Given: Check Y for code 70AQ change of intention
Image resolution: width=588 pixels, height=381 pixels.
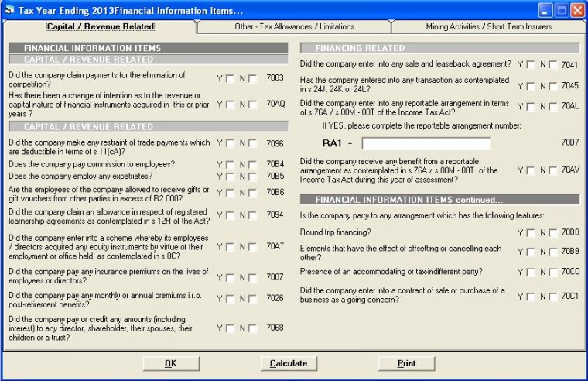Looking at the screenshot, I should (231, 105).
